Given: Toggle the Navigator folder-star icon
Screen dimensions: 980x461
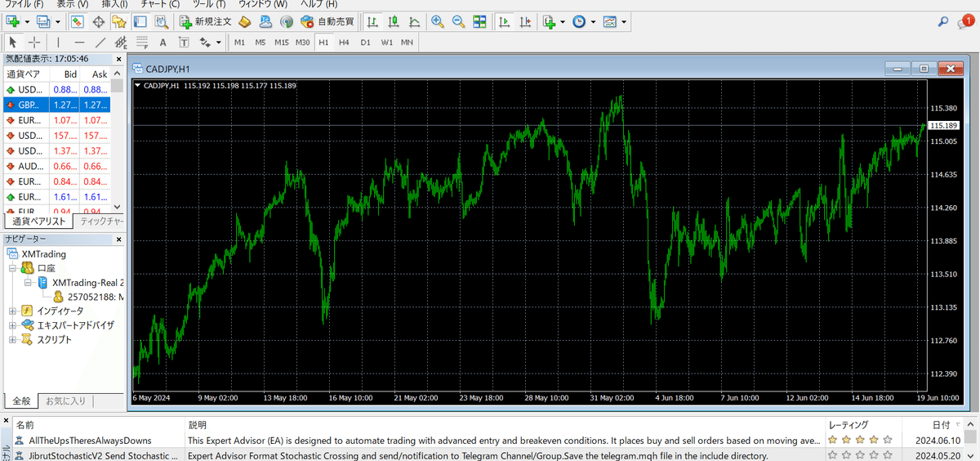Looking at the screenshot, I should pos(119,21).
